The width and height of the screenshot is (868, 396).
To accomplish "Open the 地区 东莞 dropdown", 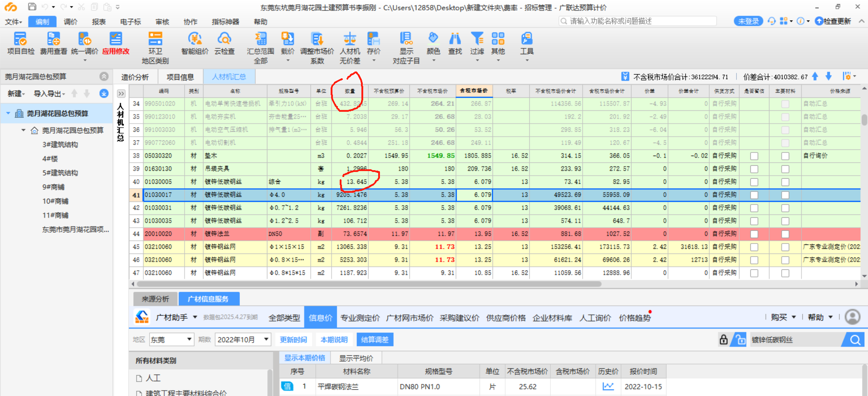I will (x=172, y=339).
